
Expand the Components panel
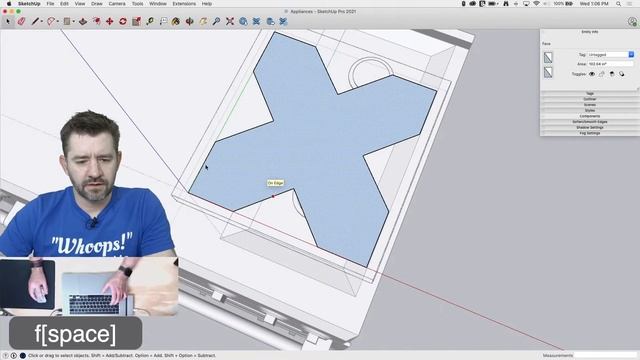(589, 116)
